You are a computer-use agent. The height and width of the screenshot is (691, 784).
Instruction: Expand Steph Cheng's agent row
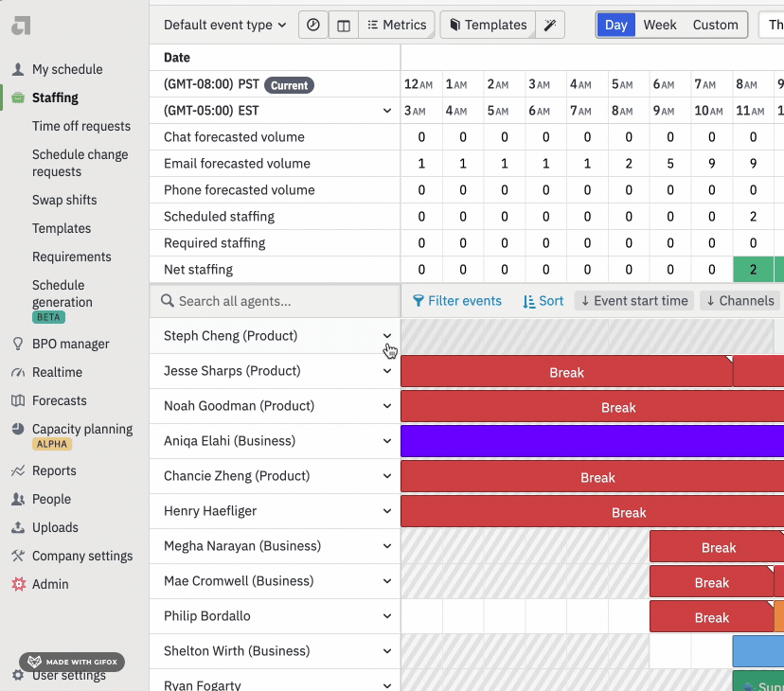pos(387,336)
